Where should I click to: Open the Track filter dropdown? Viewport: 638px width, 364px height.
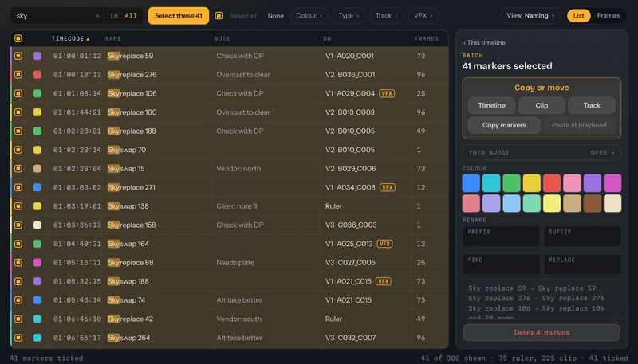(x=386, y=16)
